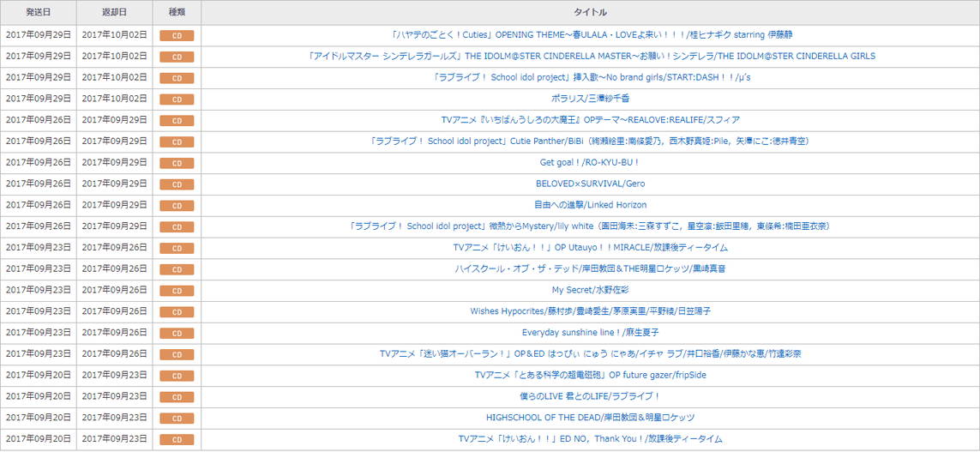Open the 自由への進撃/Linked Horizon link
Image resolution: width=980 pixels, height=452 pixels.
590,205
